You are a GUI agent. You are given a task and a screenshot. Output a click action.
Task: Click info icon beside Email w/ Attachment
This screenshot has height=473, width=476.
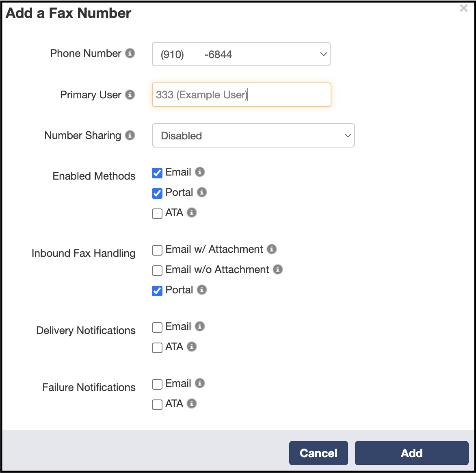pyautogui.click(x=272, y=249)
